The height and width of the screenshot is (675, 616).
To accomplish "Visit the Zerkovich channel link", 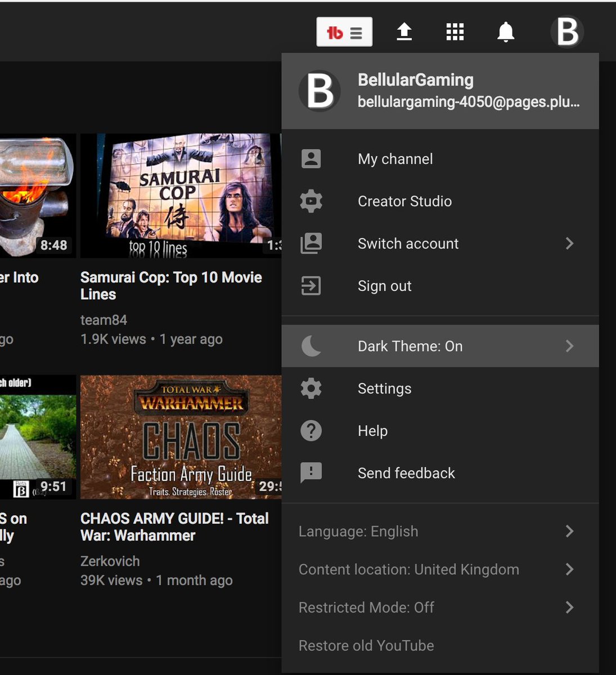I will coord(110,561).
